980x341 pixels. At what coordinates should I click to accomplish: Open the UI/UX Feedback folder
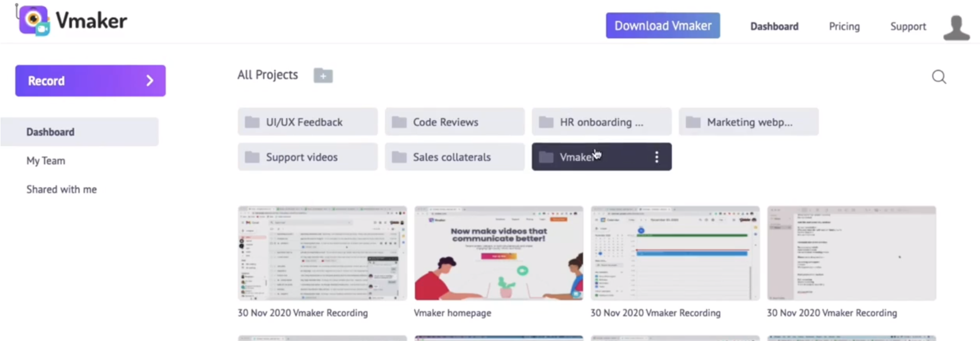coord(307,122)
